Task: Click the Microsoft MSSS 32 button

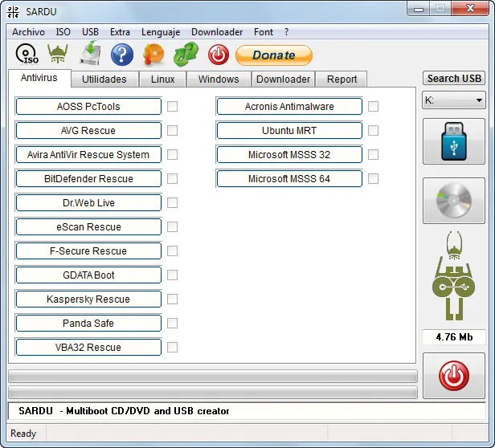Action: 289,155
